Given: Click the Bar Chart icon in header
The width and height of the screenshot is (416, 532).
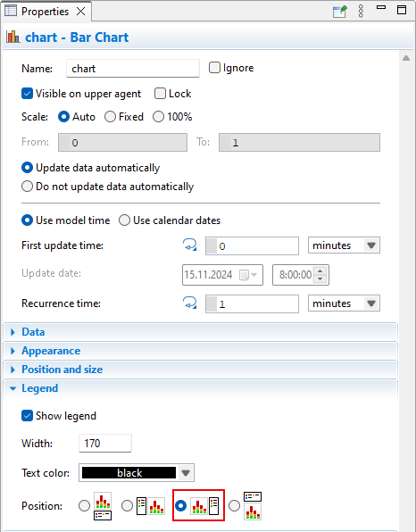Looking at the screenshot, I should pos(12,37).
